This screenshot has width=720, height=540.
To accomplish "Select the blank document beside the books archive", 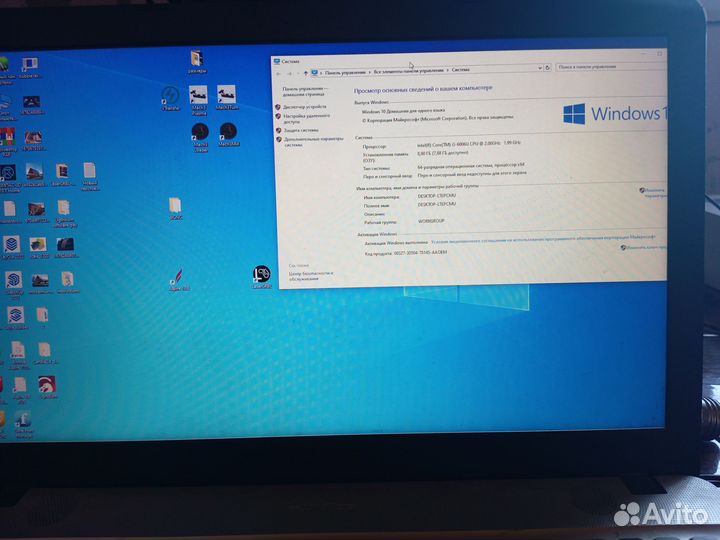I will click(x=90, y=175).
